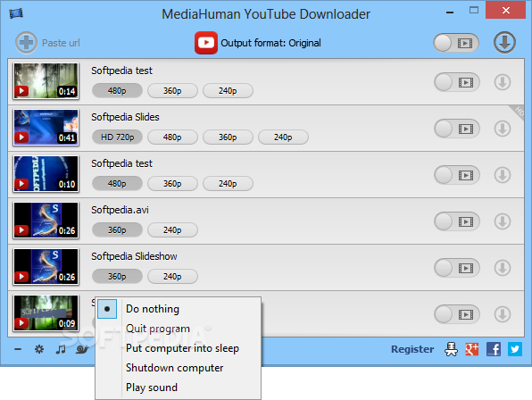Click the 0:41 Softpedia Slides thumbnail
The image size is (532, 400).
[x=46, y=127]
